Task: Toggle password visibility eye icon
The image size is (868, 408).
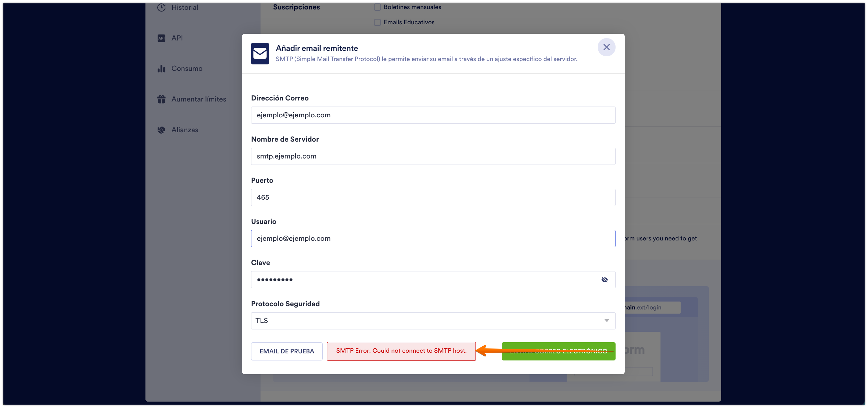Action: pos(604,280)
